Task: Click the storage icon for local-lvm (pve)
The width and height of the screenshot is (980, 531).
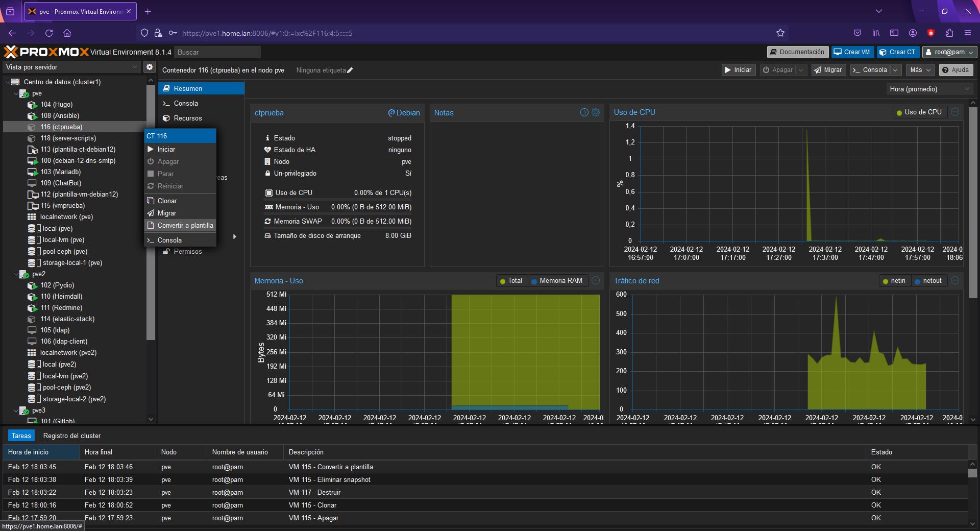Action: (34, 240)
